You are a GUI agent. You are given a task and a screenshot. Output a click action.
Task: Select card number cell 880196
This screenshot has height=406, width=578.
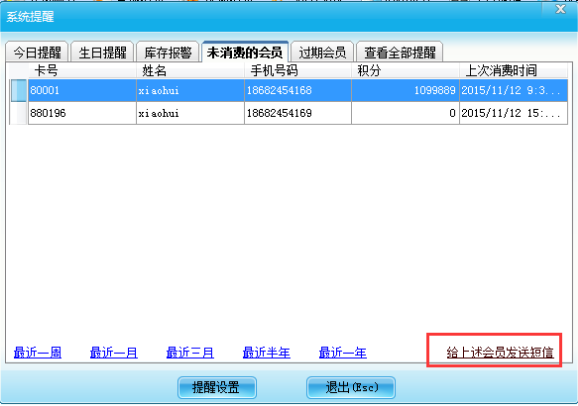pos(82,113)
